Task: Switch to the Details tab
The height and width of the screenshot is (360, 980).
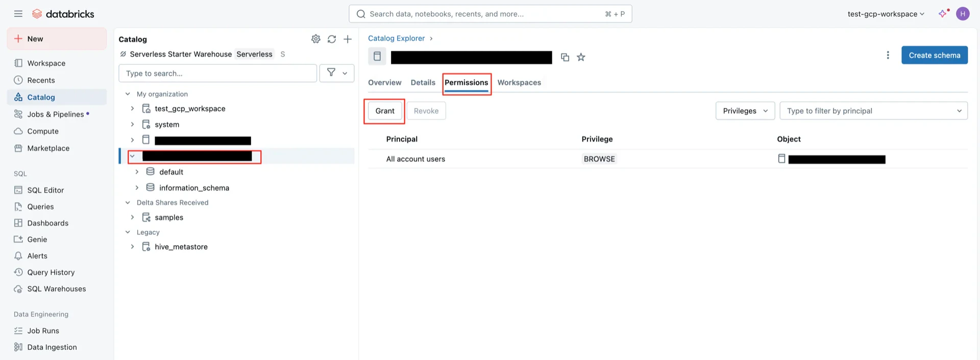Action: coord(423,82)
